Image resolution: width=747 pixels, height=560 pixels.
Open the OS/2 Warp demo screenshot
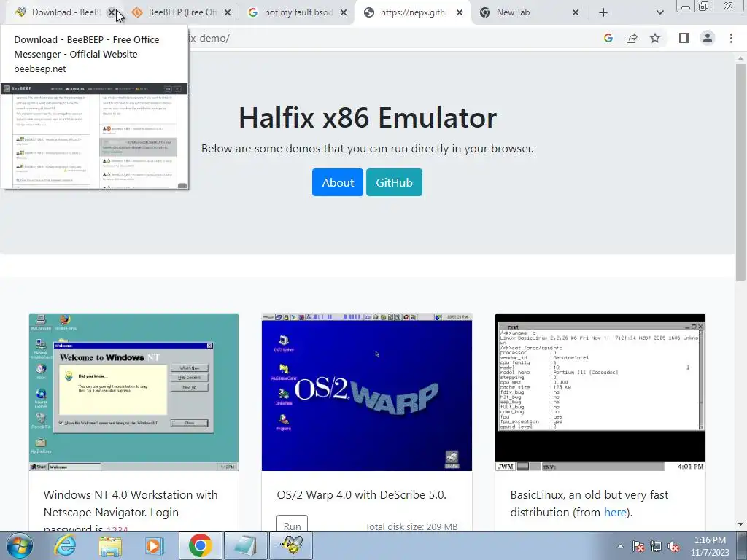click(367, 392)
